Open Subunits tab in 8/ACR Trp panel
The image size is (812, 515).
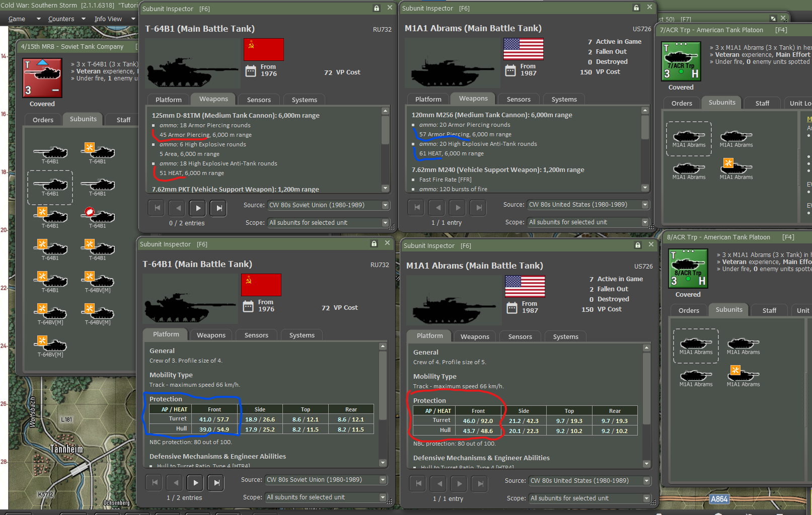tap(729, 309)
